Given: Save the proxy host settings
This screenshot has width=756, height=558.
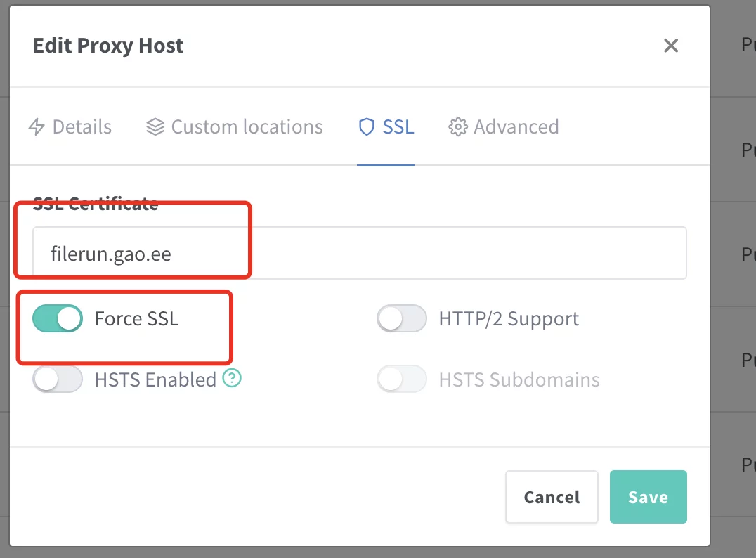Looking at the screenshot, I should click(x=648, y=497).
